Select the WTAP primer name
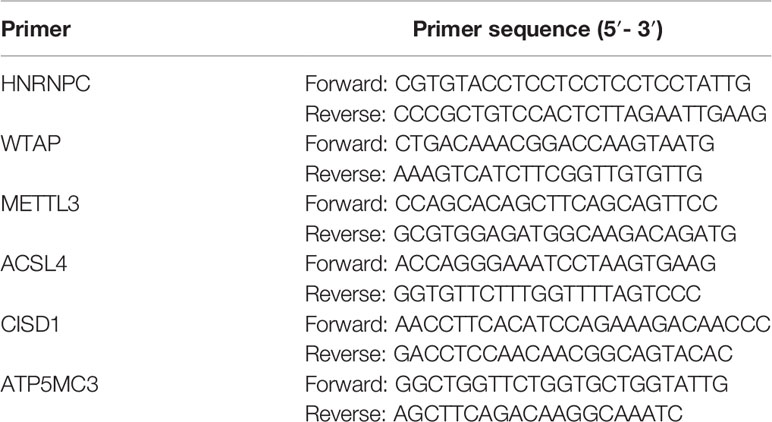 coord(31,144)
